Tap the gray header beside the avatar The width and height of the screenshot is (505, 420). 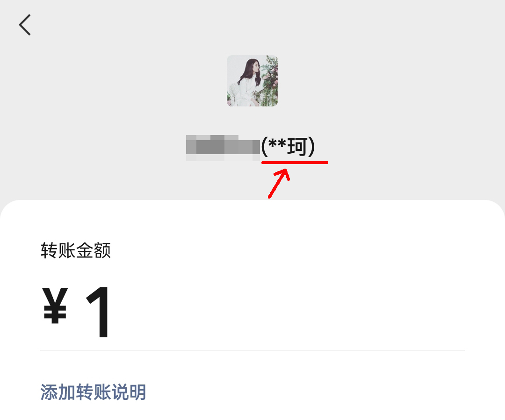click(x=387, y=80)
